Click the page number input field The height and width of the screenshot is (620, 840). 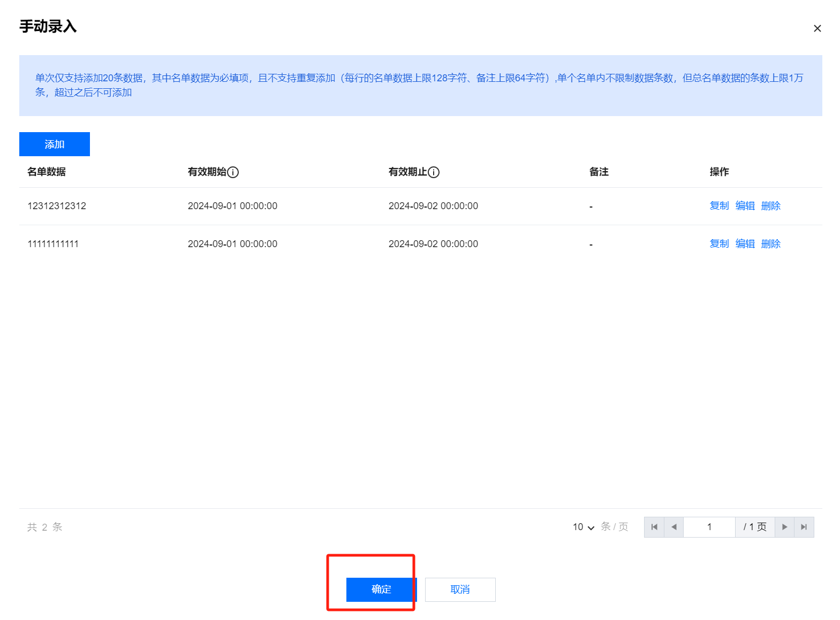click(709, 527)
